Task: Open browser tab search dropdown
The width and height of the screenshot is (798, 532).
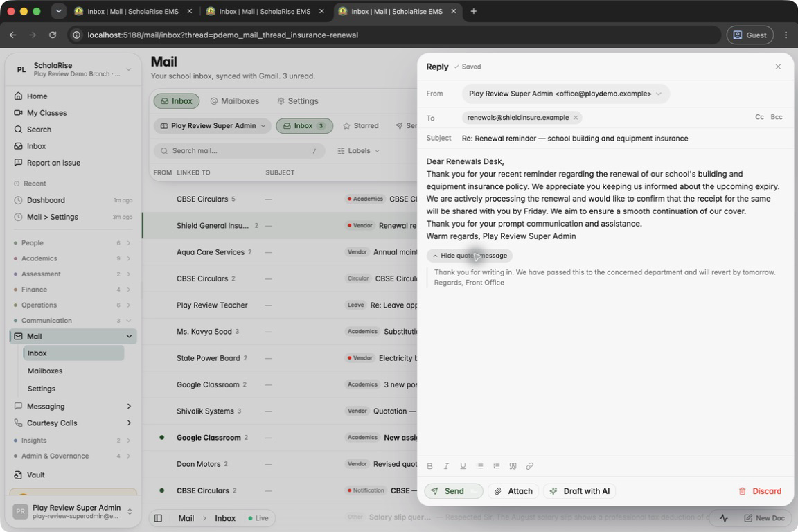Action: pyautogui.click(x=58, y=11)
